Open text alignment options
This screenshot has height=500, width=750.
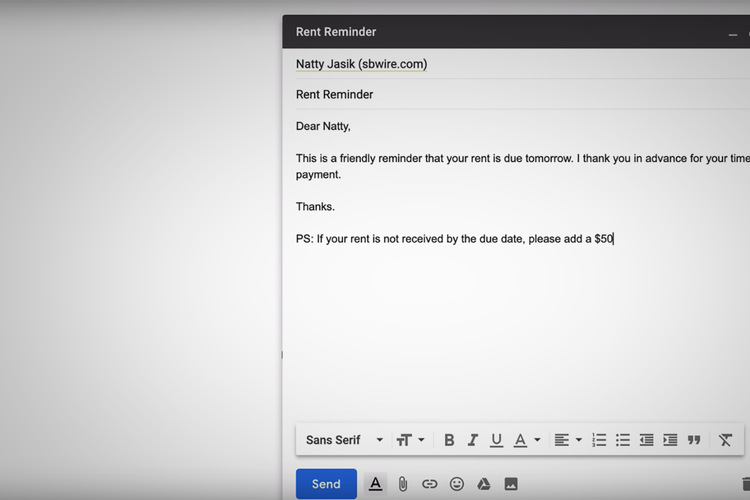(562, 440)
